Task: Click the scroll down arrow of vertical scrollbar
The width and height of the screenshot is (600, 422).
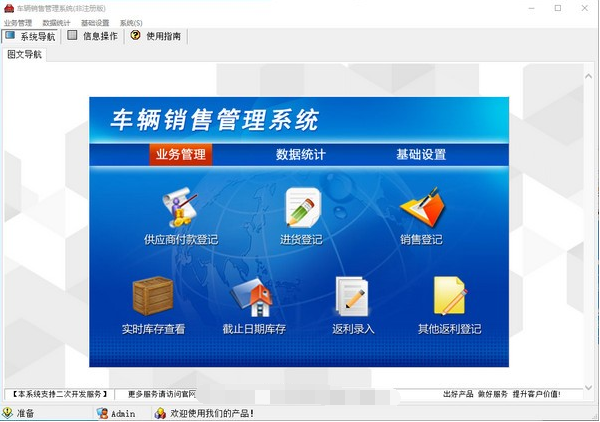Action: pos(589,387)
